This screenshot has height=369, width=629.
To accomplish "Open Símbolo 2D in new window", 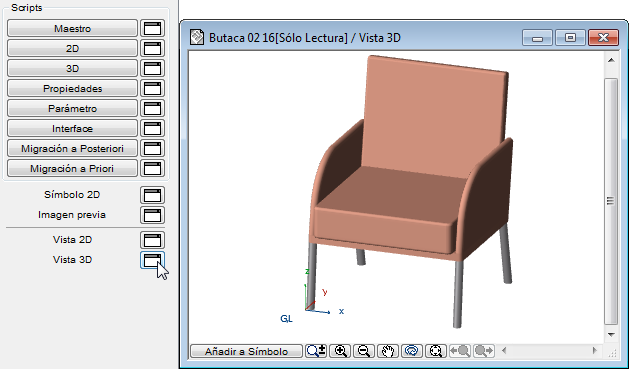I will [152, 195].
